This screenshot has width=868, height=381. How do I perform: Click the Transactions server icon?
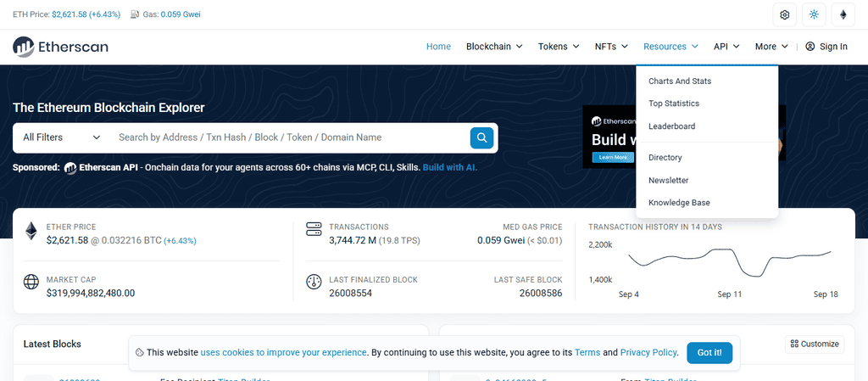[314, 229]
